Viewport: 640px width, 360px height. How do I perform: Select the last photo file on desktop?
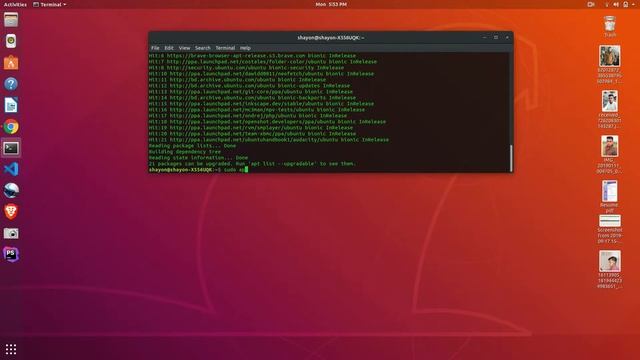coord(610,269)
